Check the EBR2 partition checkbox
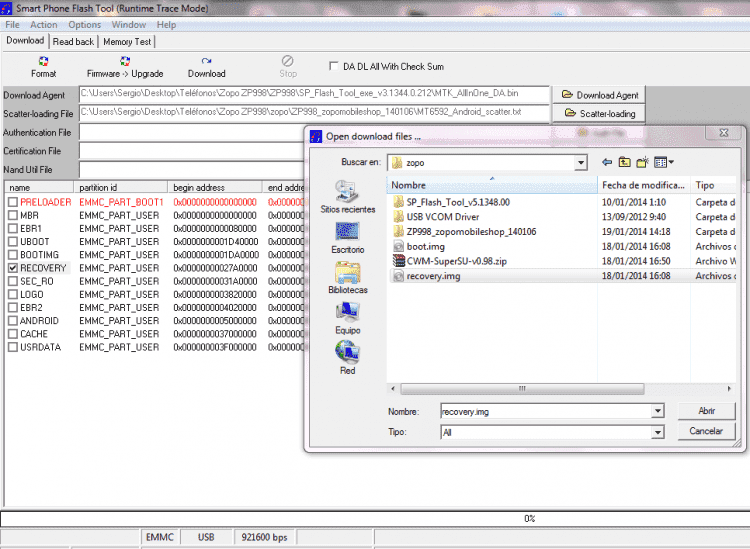Image resolution: width=750 pixels, height=549 pixels. tap(13, 307)
